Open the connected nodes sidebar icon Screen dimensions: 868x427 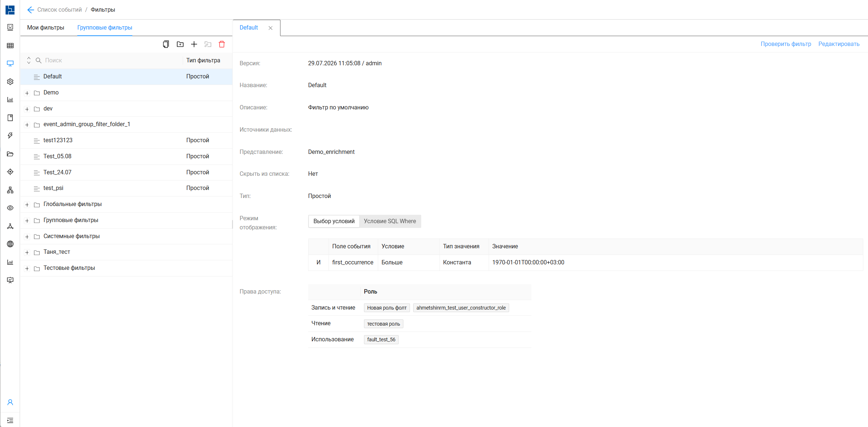click(x=10, y=226)
